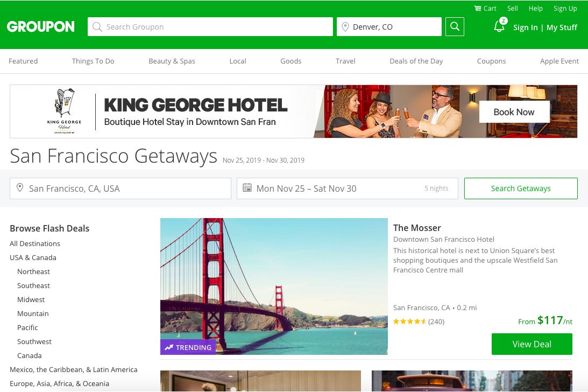Click the King George Hotel crown logo
The width and height of the screenshot is (588, 392).
click(65, 111)
